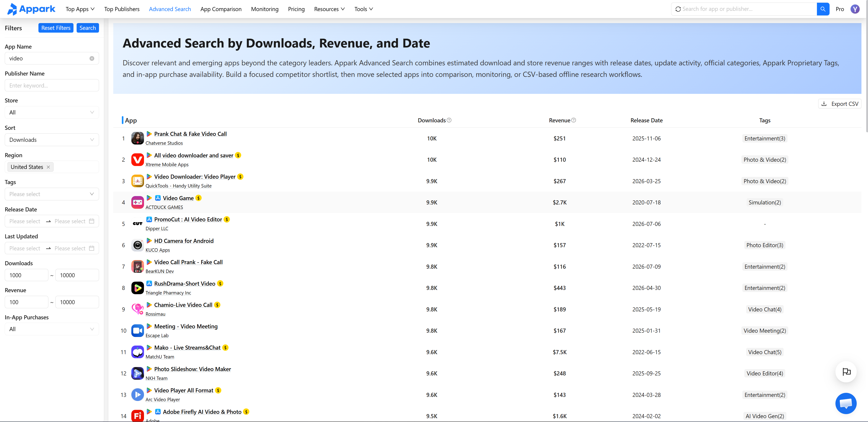Open the Chatverse Studios publisher link
Screen dimensions: 868x422
coord(164,143)
